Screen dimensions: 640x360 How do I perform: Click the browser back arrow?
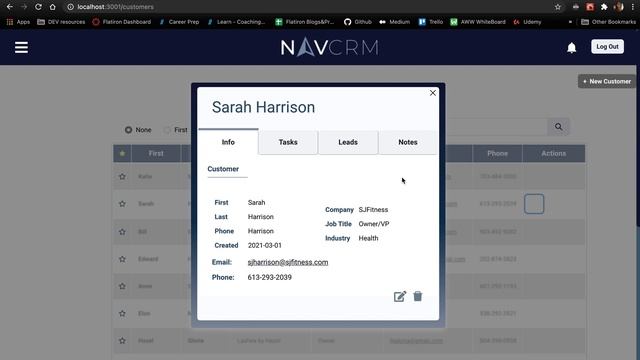10,7
